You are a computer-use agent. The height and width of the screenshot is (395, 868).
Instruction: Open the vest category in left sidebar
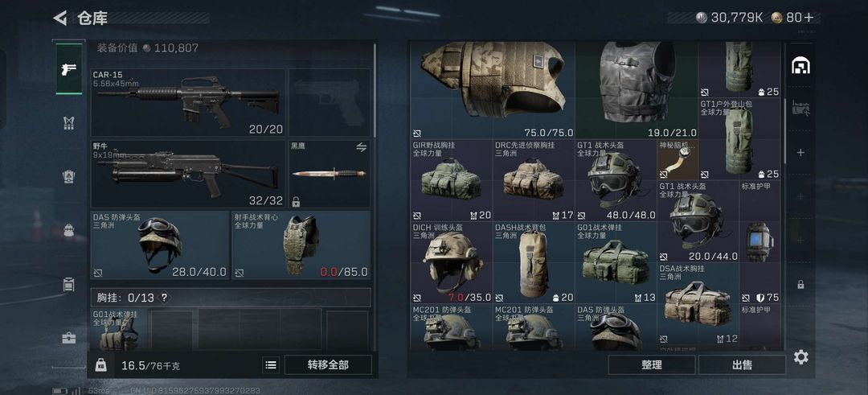coord(68,123)
